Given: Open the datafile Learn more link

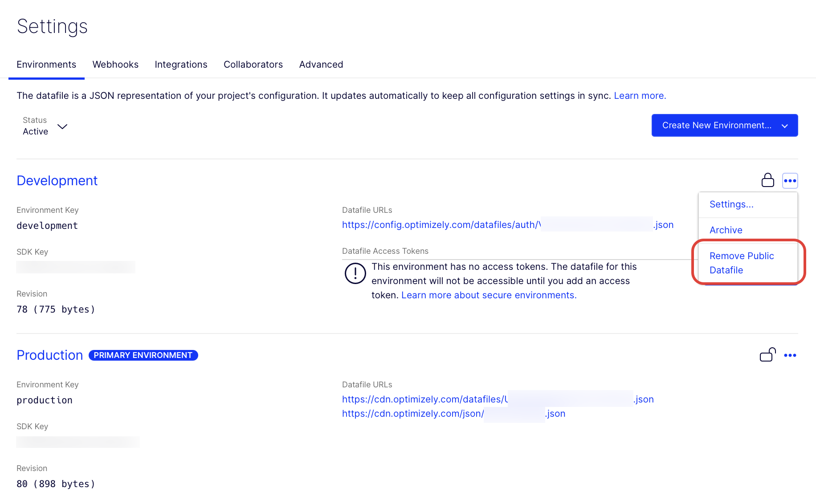Looking at the screenshot, I should click(x=640, y=96).
